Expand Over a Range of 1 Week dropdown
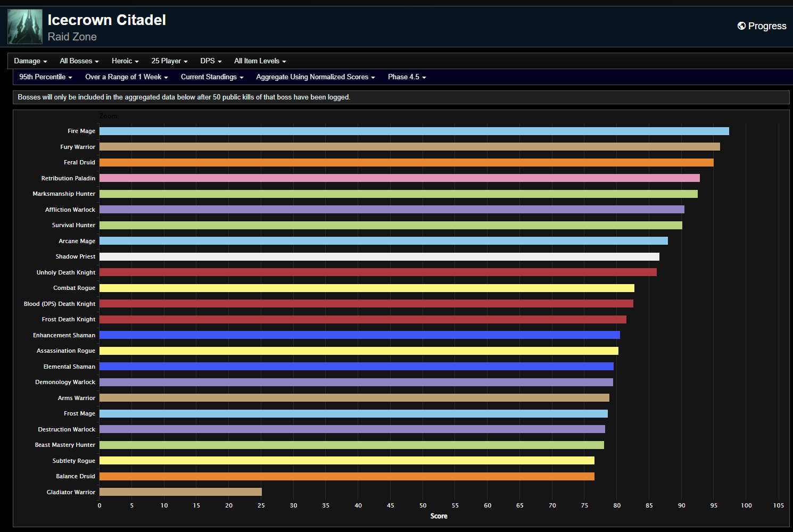This screenshot has width=793, height=532. (x=127, y=77)
